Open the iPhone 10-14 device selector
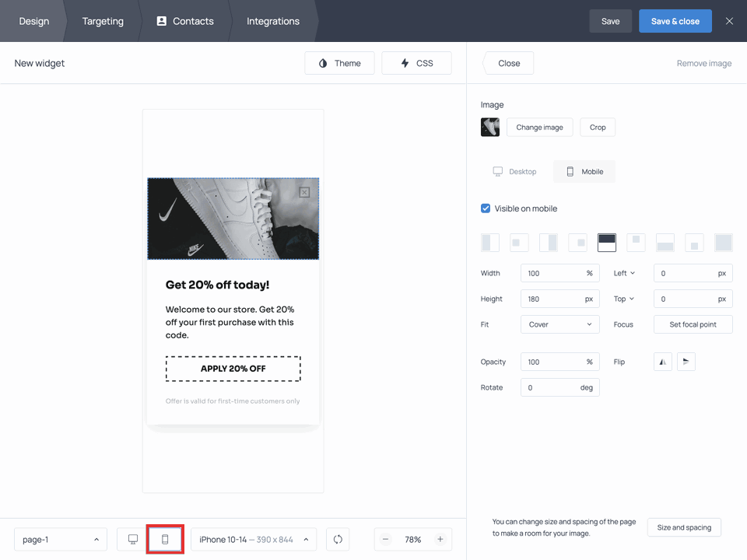 (x=253, y=539)
